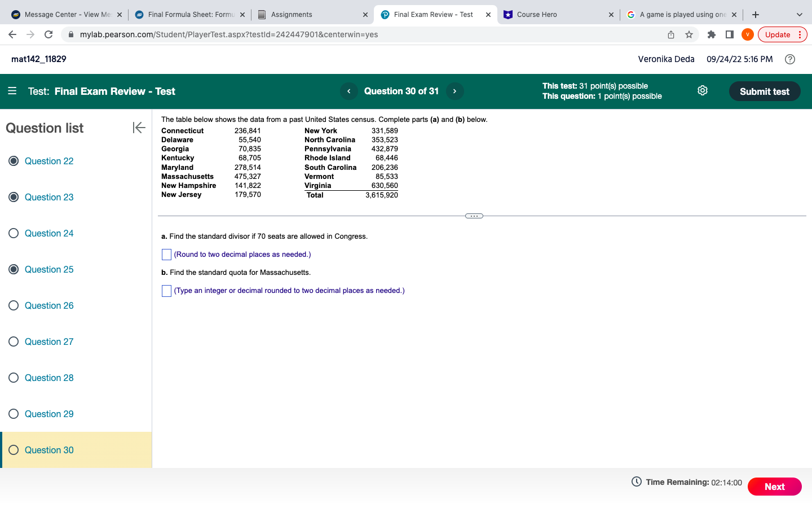This screenshot has height=508, width=812.
Task: Click the Virginia row label
Action: coord(318,186)
